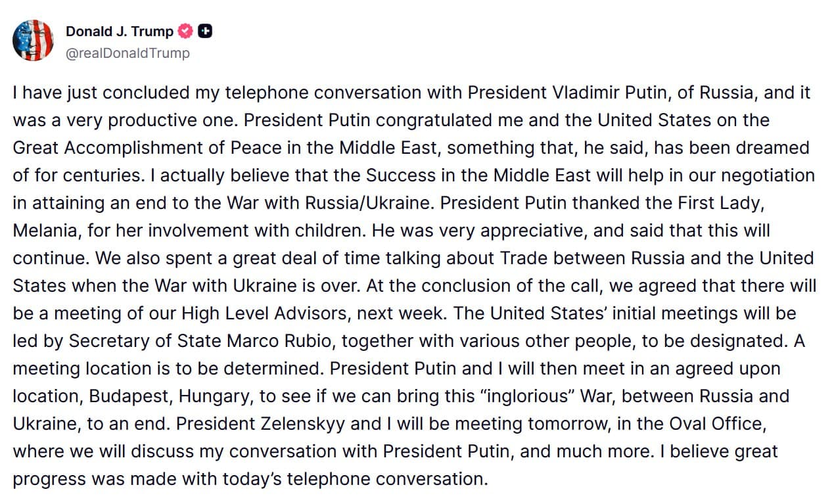Image resolution: width=834 pixels, height=504 pixels.
Task: Open the @realDonaldTrump username handle
Action: tap(126, 54)
